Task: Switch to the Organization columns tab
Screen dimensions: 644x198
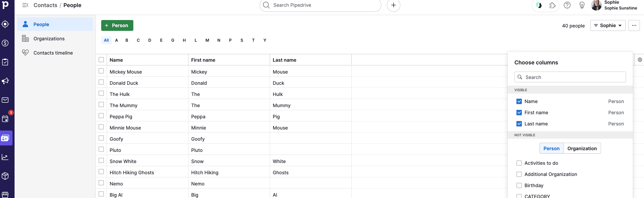Action: point(582,148)
